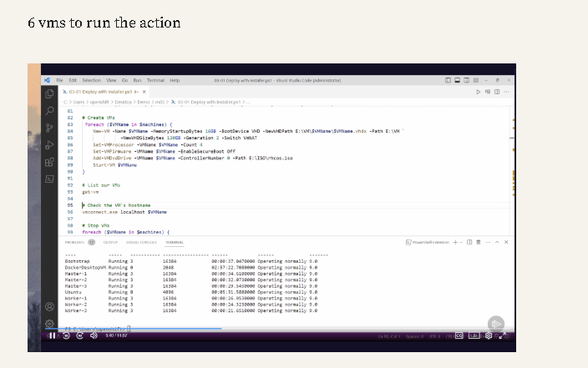The height and width of the screenshot is (368, 588).
Task: Click the DockerDesktopVM row in terminal output
Action: click(191, 268)
